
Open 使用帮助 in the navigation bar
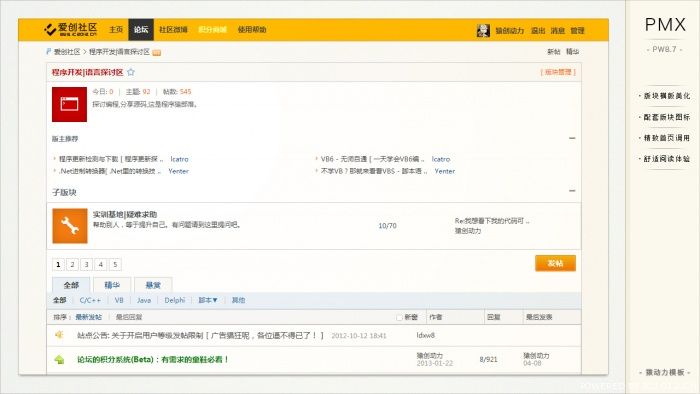pos(252,29)
